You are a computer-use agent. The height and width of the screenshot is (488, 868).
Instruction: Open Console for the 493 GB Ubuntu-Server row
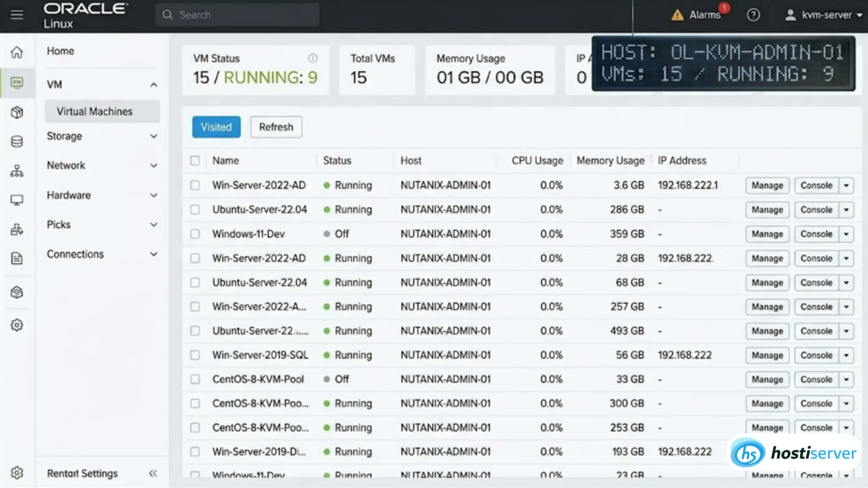(x=816, y=331)
